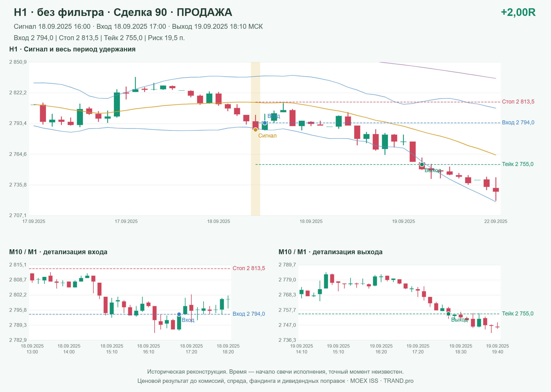Select the 'Стоп 2 813,5' label on H1 chart
Image resolution: width=551 pixels, height=392 pixels.
click(x=518, y=102)
